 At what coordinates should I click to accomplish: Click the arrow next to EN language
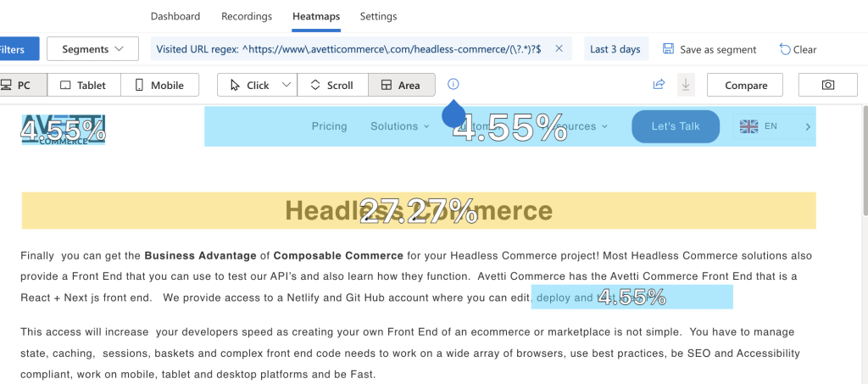click(808, 126)
